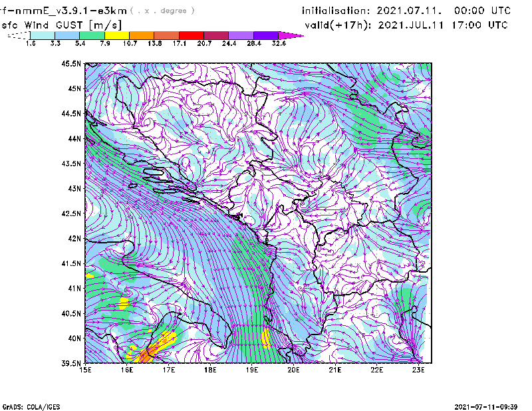Click the 40N latitude label
532x411 pixels.
click(74, 339)
